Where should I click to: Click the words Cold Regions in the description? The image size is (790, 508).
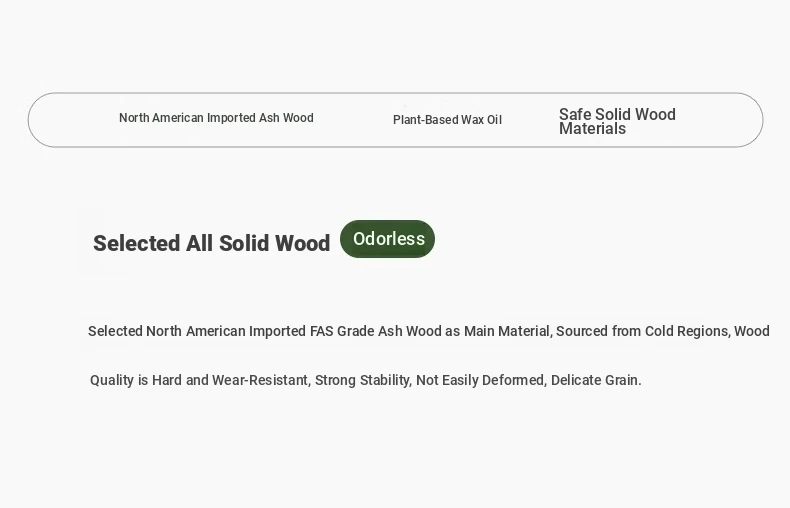pyautogui.click(x=684, y=331)
